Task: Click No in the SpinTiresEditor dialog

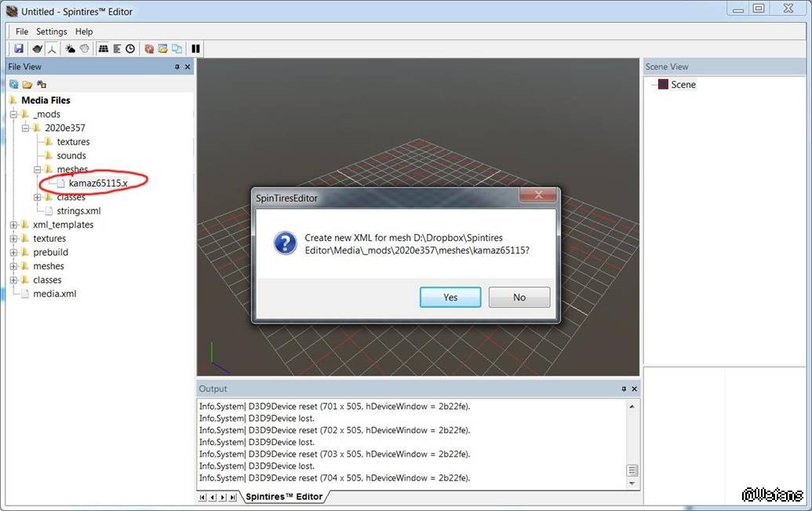Action: click(519, 297)
